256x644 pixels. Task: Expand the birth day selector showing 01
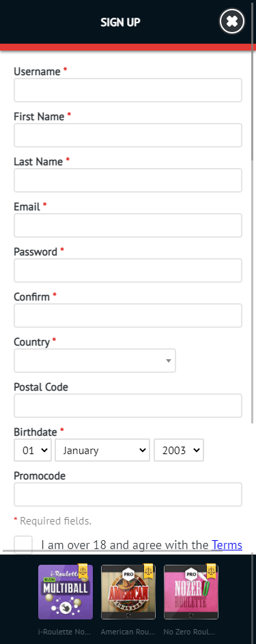coord(33,450)
